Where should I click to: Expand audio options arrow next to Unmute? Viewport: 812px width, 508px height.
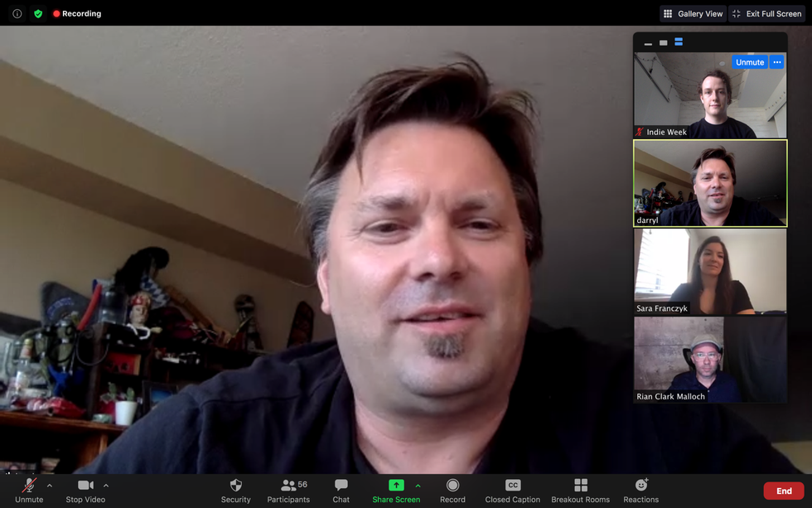(50, 486)
